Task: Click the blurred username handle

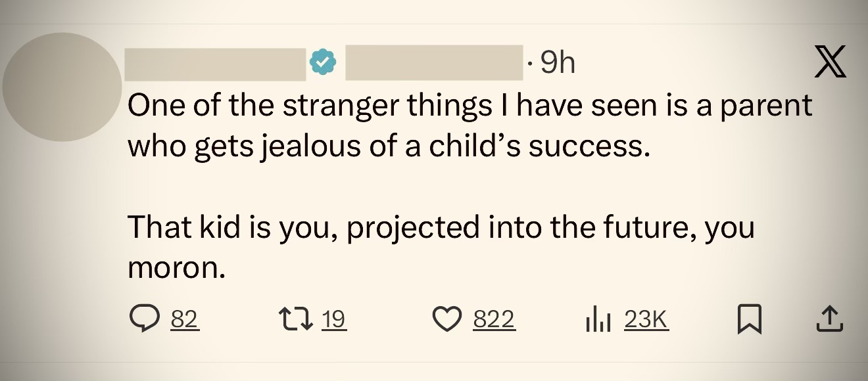Action: (x=434, y=63)
